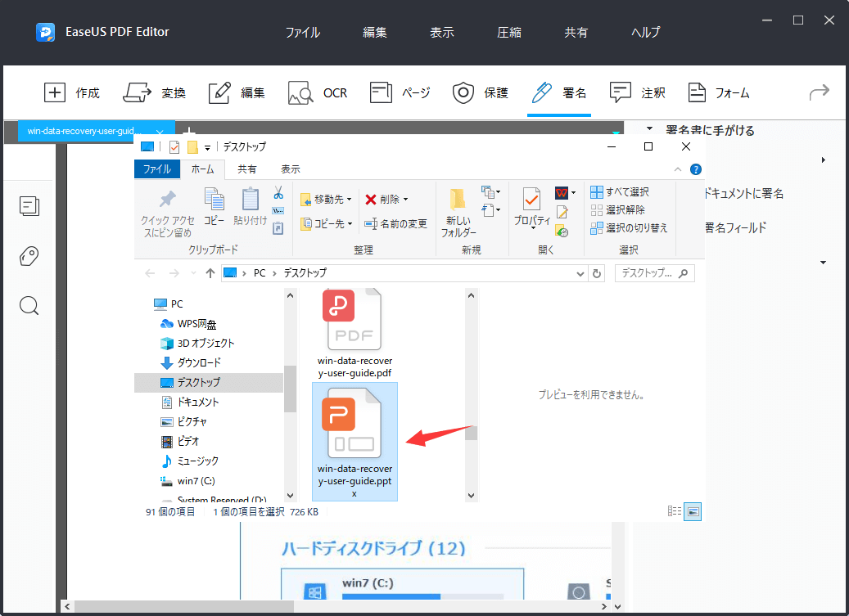Switch Explorer to details view
Screen dimensions: 849x616
[x=675, y=511]
